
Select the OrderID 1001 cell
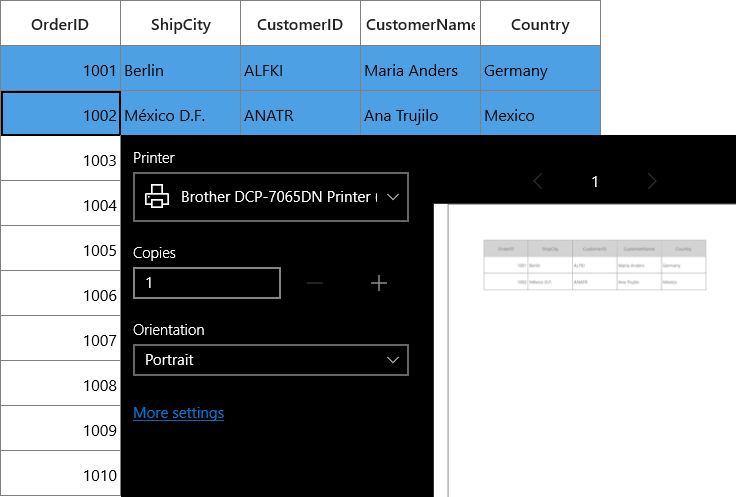(60, 69)
